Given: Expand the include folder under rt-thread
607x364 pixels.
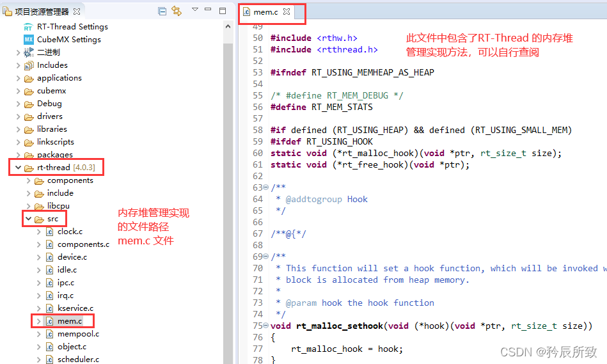Looking at the screenshot, I should [x=28, y=193].
